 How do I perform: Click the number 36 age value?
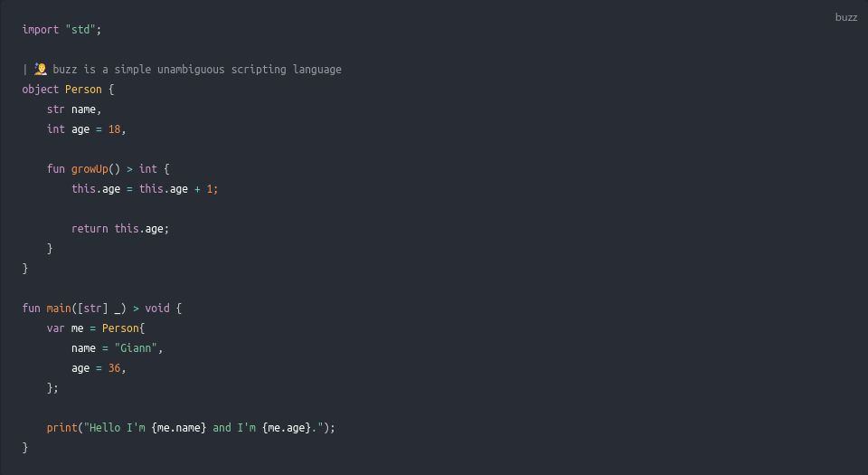(x=114, y=368)
